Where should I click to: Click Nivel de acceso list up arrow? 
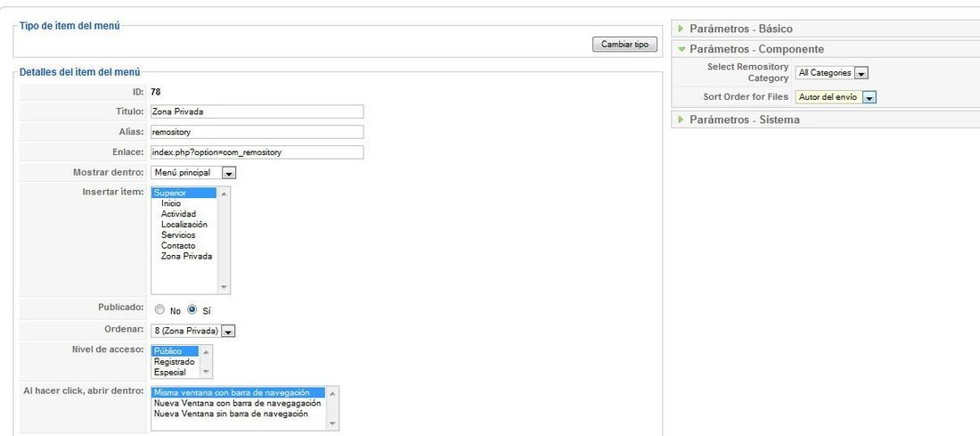(x=207, y=351)
